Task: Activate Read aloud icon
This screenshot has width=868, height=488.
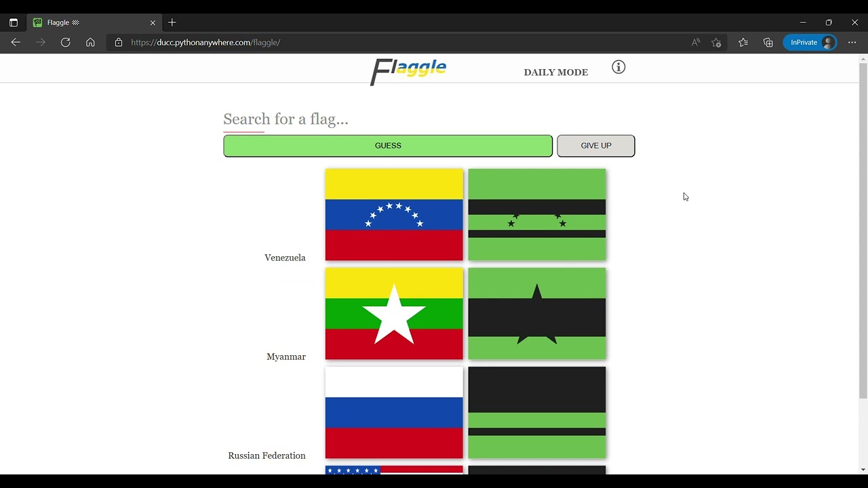Action: 696,42
